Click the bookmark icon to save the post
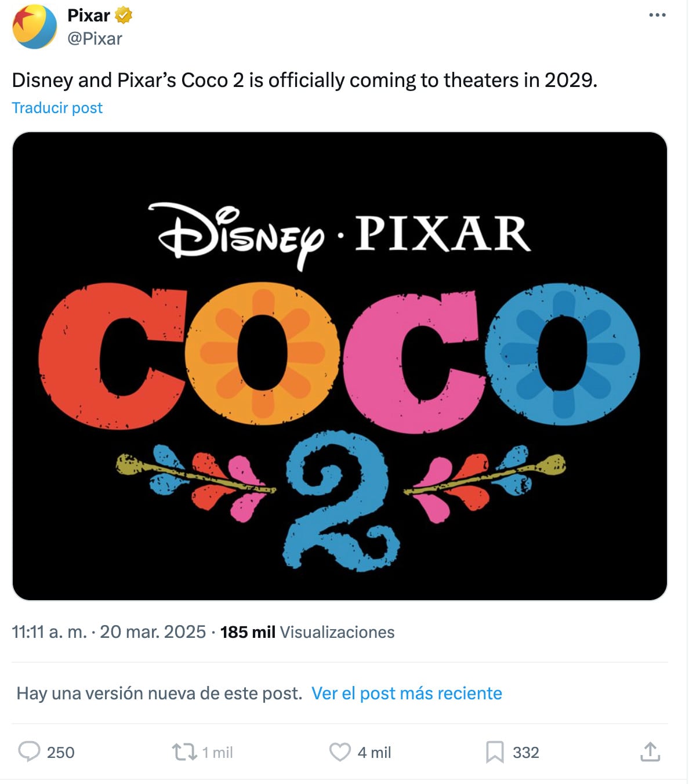689x784 pixels. tap(494, 752)
